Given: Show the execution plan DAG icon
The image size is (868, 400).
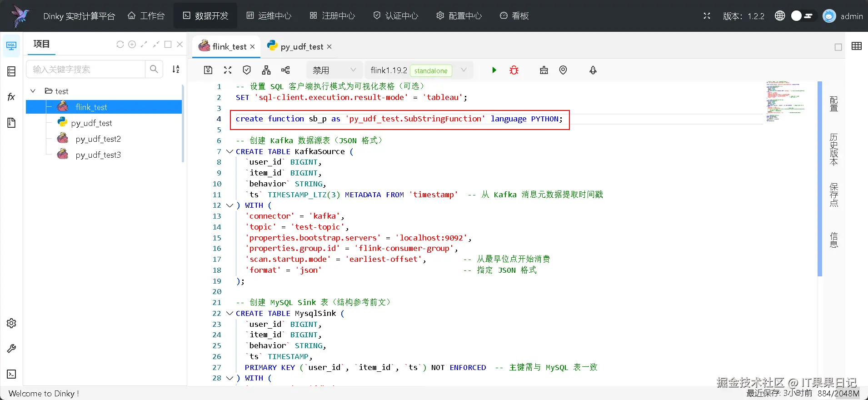Looking at the screenshot, I should click(x=266, y=70).
